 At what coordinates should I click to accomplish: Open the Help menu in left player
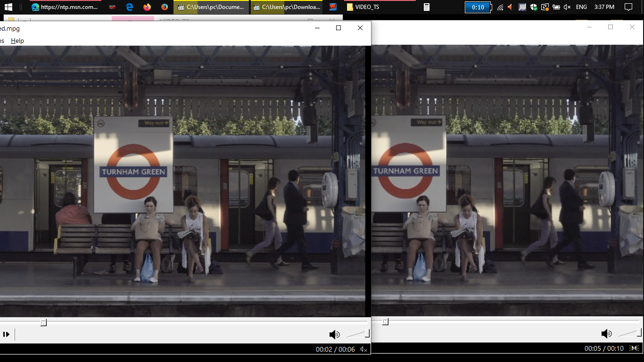click(17, 41)
